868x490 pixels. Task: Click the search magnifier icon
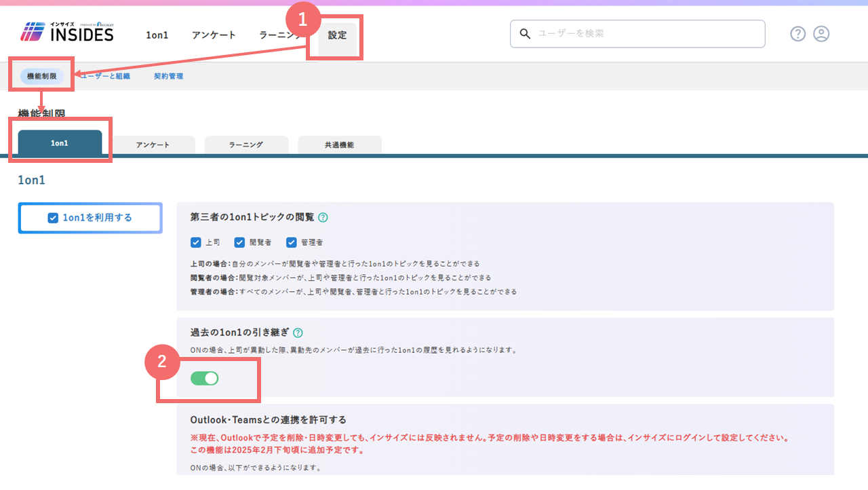(524, 33)
